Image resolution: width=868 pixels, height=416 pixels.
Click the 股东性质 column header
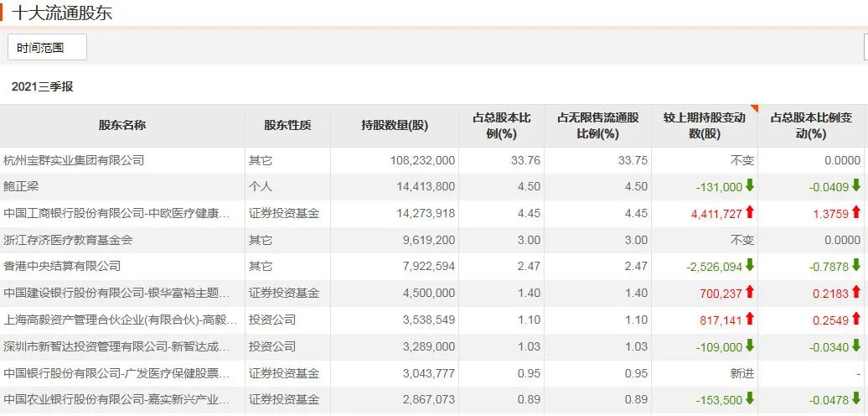pyautogui.click(x=288, y=125)
